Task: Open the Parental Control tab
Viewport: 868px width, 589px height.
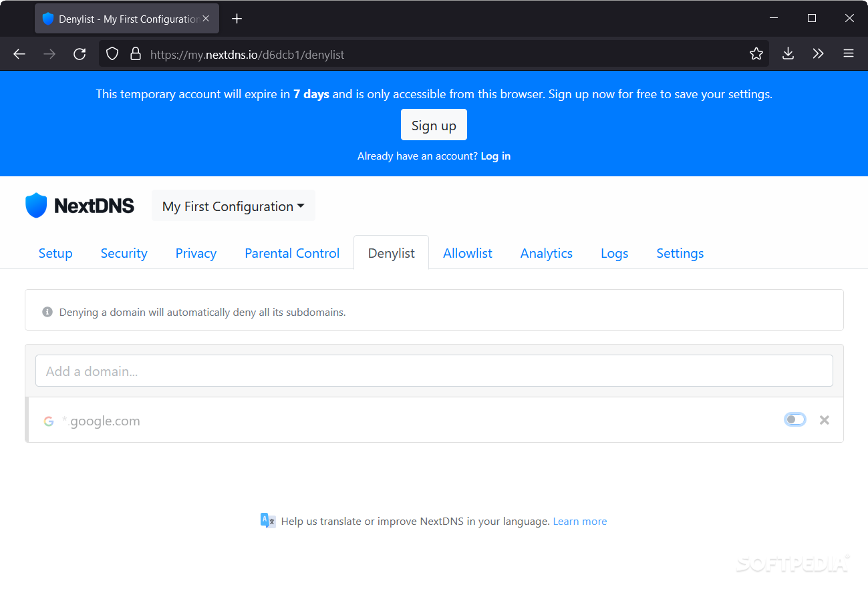Action: [292, 253]
